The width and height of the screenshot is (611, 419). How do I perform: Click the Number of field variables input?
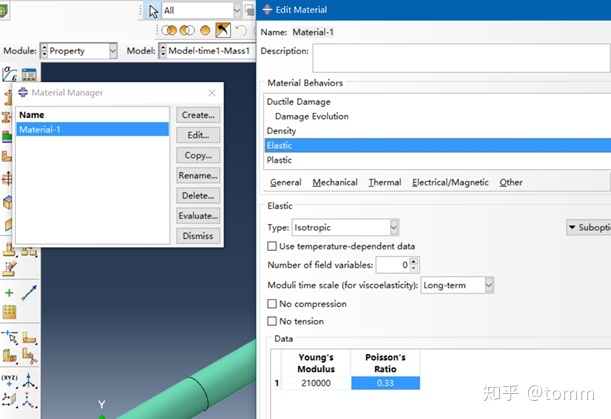pyautogui.click(x=393, y=265)
